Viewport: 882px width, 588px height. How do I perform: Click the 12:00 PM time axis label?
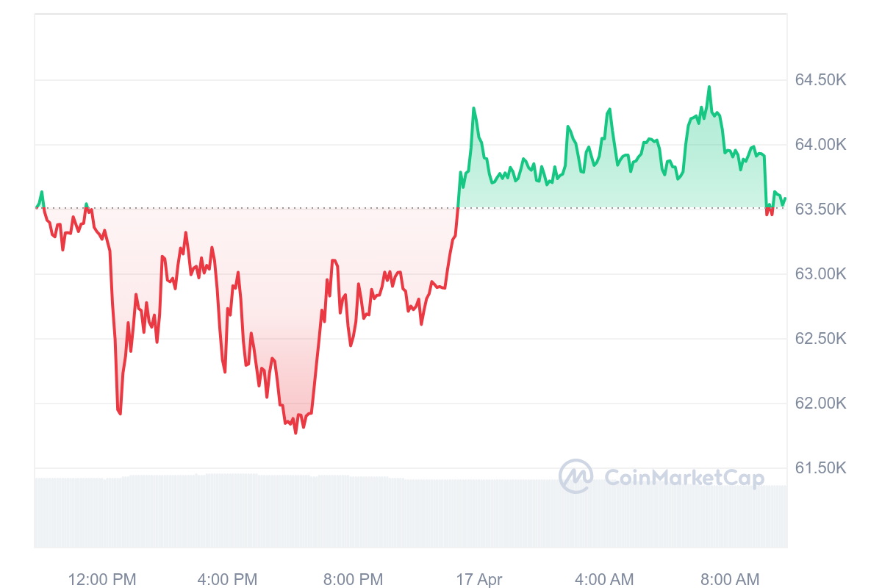point(102,579)
